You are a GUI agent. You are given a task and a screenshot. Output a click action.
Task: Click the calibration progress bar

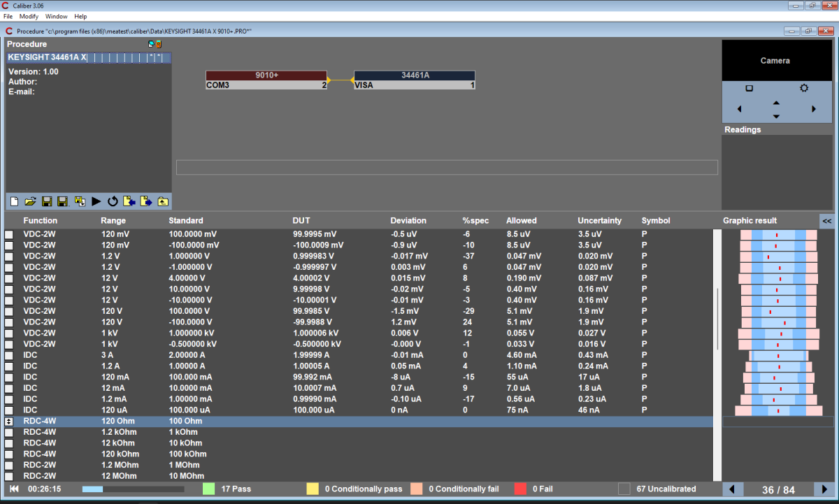(x=133, y=489)
